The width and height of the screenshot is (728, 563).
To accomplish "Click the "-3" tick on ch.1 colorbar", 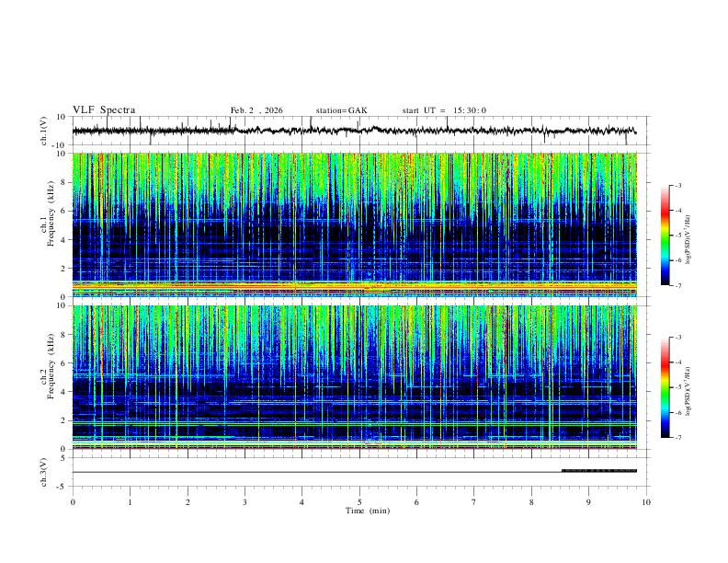I will (678, 185).
